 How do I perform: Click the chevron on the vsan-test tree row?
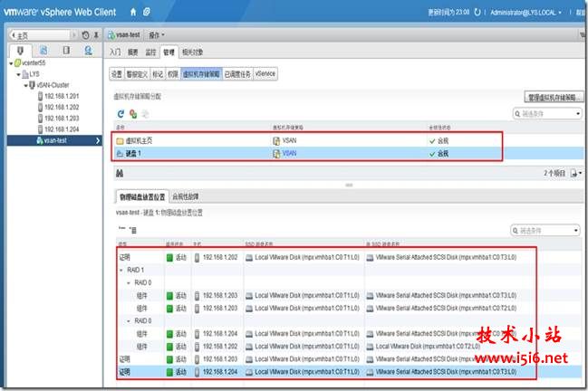click(x=98, y=140)
